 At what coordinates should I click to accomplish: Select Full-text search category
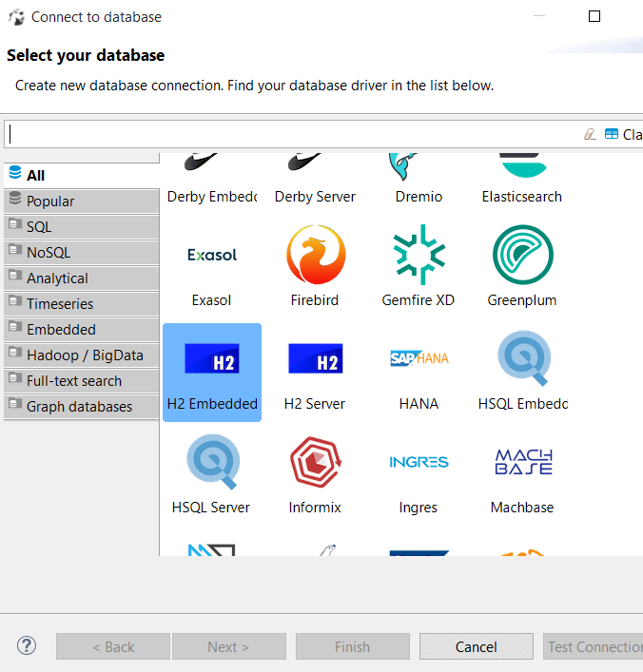82,381
